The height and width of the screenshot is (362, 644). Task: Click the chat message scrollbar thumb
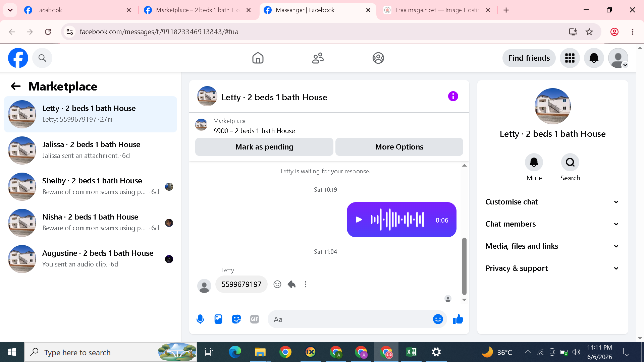(x=464, y=266)
